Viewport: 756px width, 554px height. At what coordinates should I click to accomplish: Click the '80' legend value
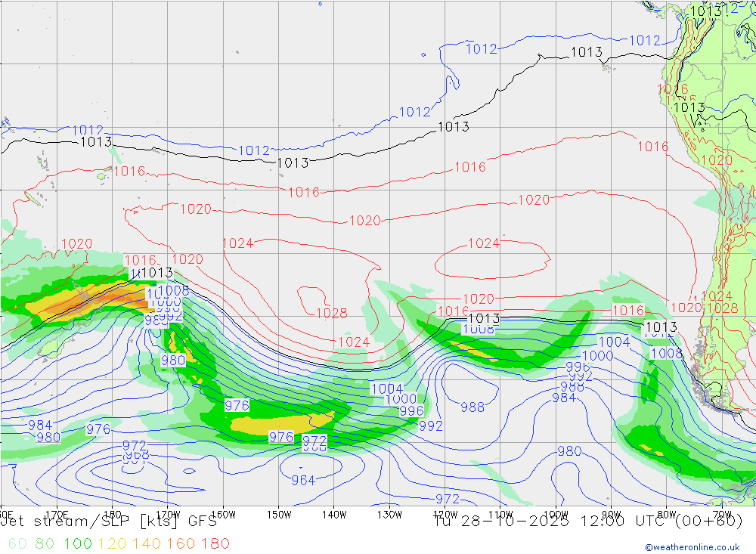point(45,543)
